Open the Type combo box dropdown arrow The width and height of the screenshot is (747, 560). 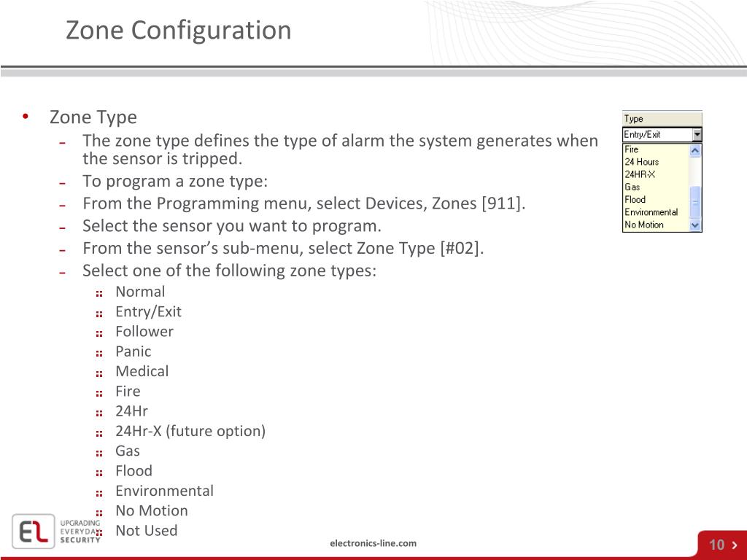[697, 135]
